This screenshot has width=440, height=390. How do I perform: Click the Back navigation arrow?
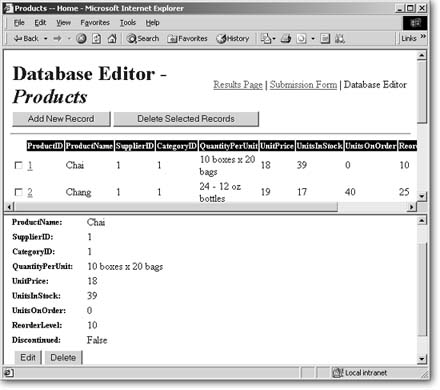(26, 39)
